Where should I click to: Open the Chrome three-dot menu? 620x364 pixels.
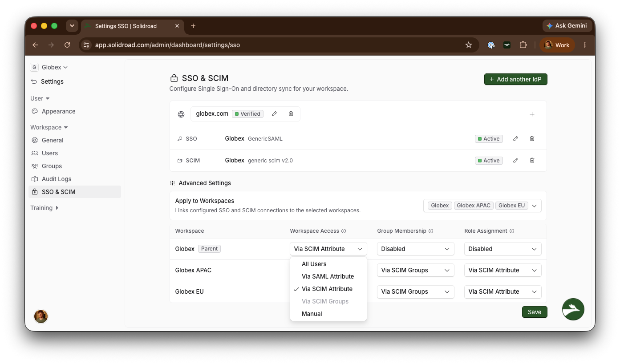click(x=585, y=45)
